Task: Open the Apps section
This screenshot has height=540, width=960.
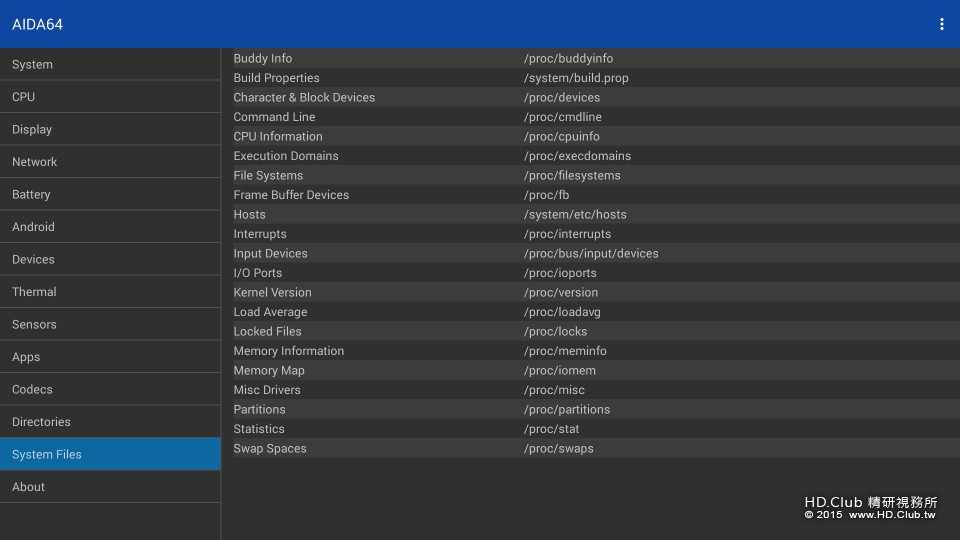Action: 110,356
